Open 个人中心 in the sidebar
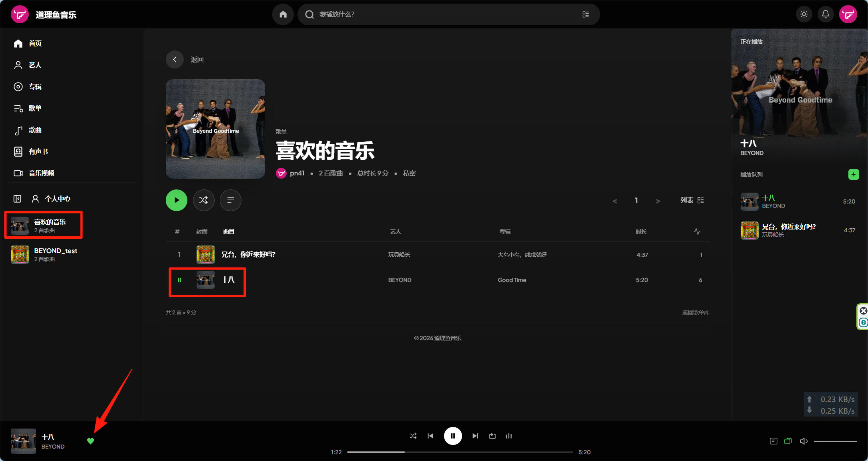 (51, 199)
